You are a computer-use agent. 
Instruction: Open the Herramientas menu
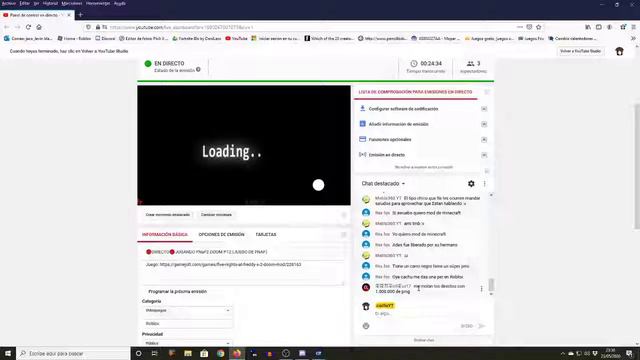[98, 3]
